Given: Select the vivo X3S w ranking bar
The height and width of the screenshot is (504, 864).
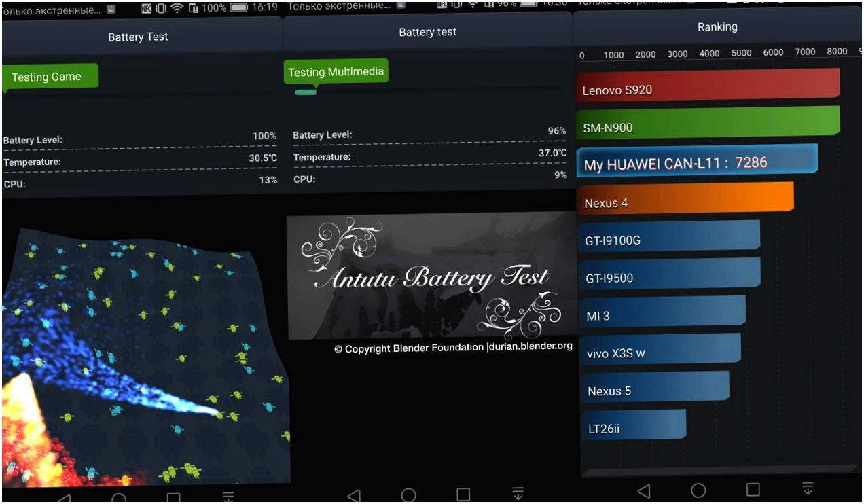Looking at the screenshot, I should [661, 350].
